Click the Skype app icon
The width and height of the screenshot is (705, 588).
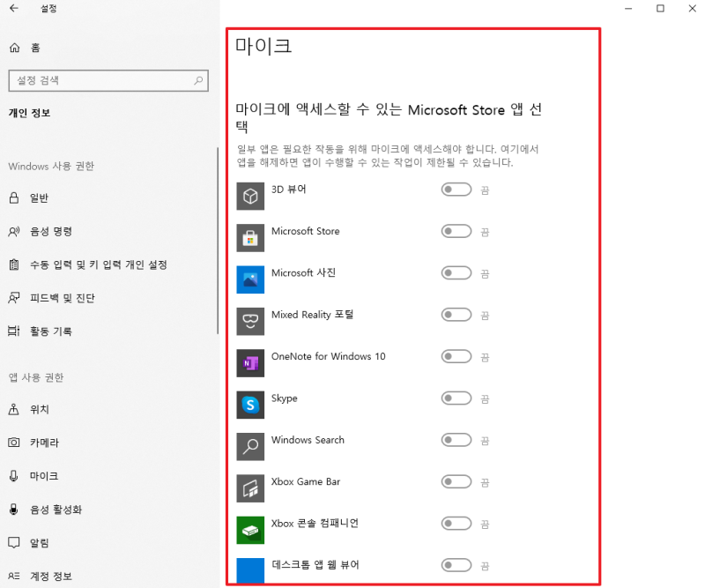coord(250,405)
